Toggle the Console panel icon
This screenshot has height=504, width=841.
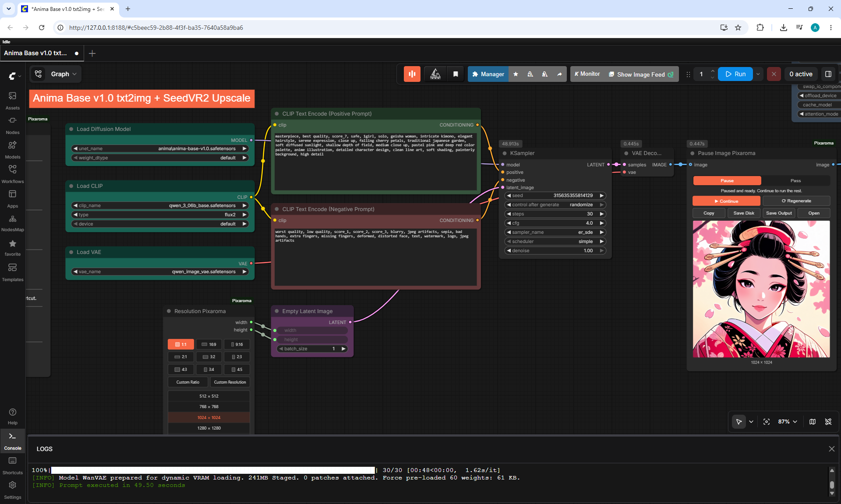point(12,441)
